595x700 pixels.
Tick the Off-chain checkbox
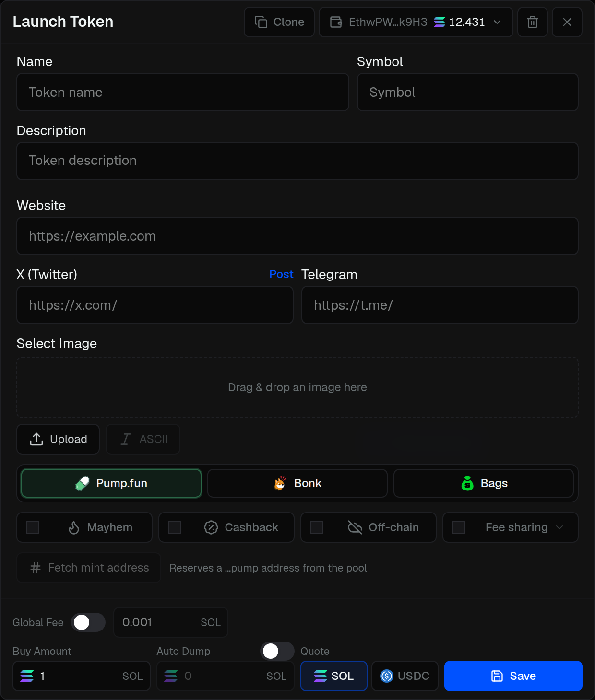point(317,527)
